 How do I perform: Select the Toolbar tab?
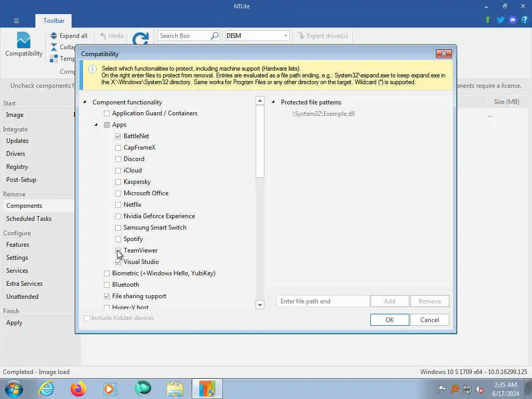pyautogui.click(x=54, y=21)
